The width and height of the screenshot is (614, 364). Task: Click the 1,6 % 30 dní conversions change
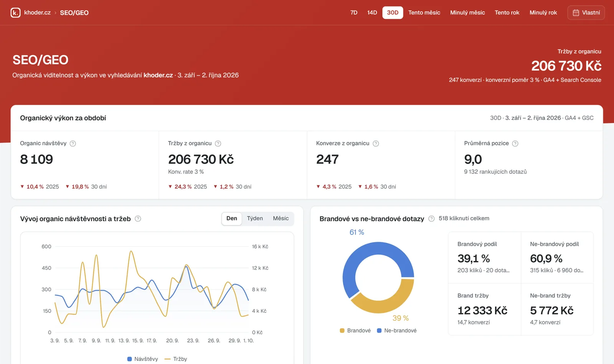point(377,187)
